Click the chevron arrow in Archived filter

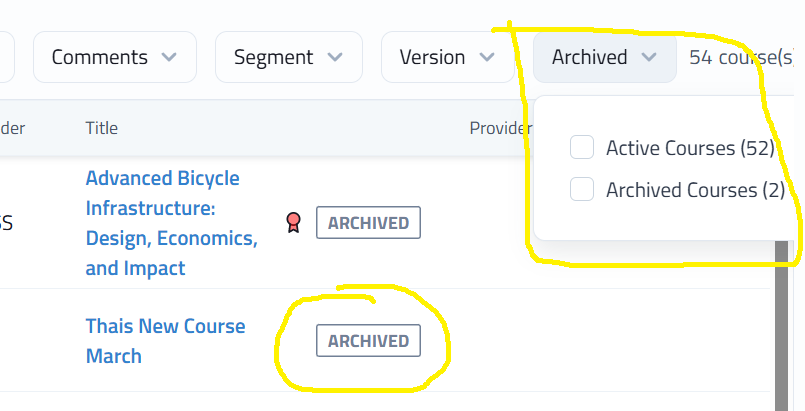pos(649,58)
